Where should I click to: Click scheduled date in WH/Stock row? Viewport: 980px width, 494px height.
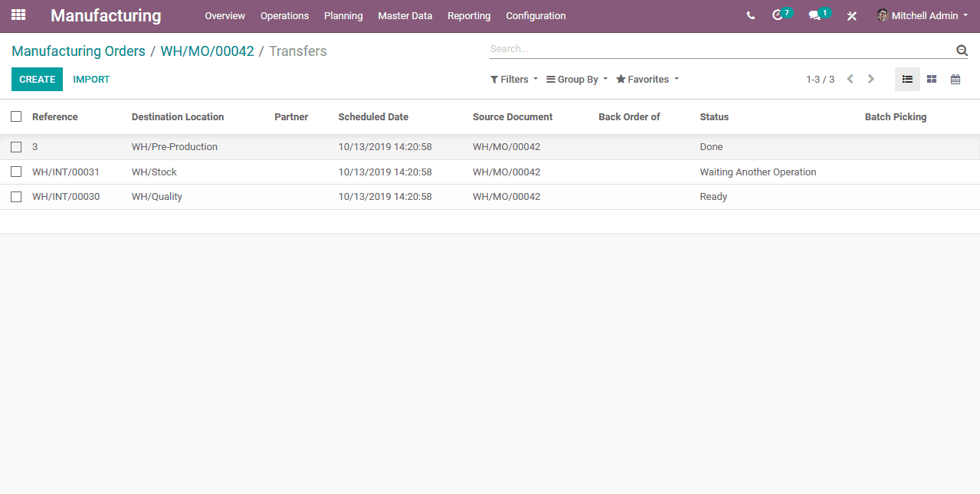[x=385, y=172]
